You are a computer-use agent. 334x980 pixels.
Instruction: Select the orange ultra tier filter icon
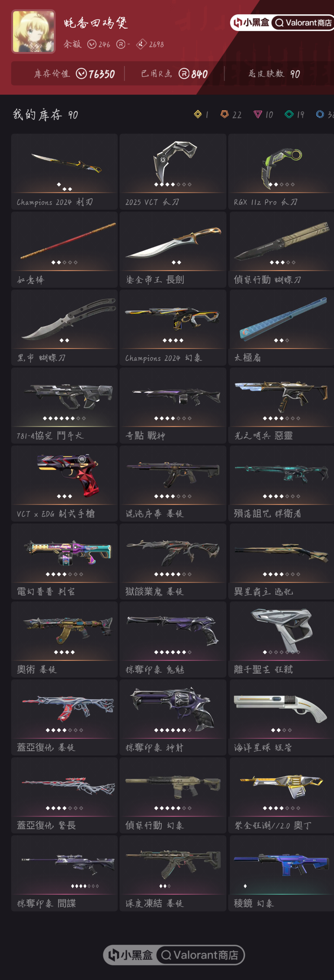225,114
